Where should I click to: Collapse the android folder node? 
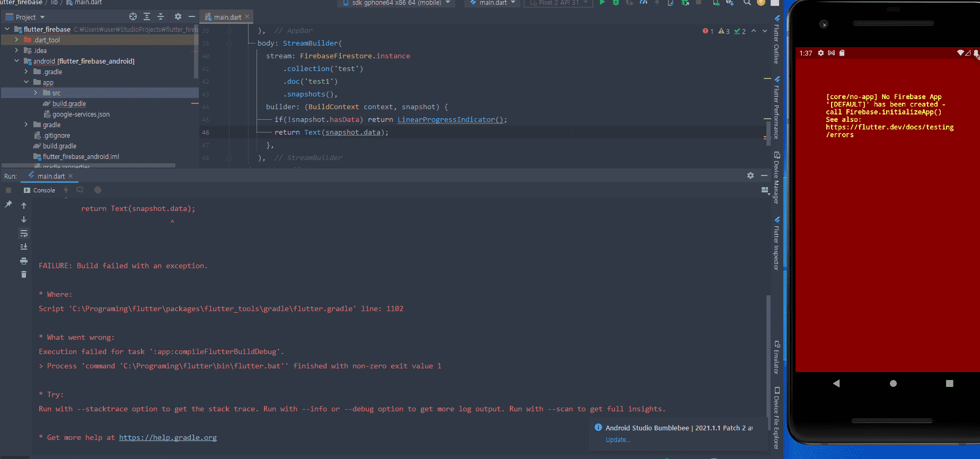[x=16, y=61]
